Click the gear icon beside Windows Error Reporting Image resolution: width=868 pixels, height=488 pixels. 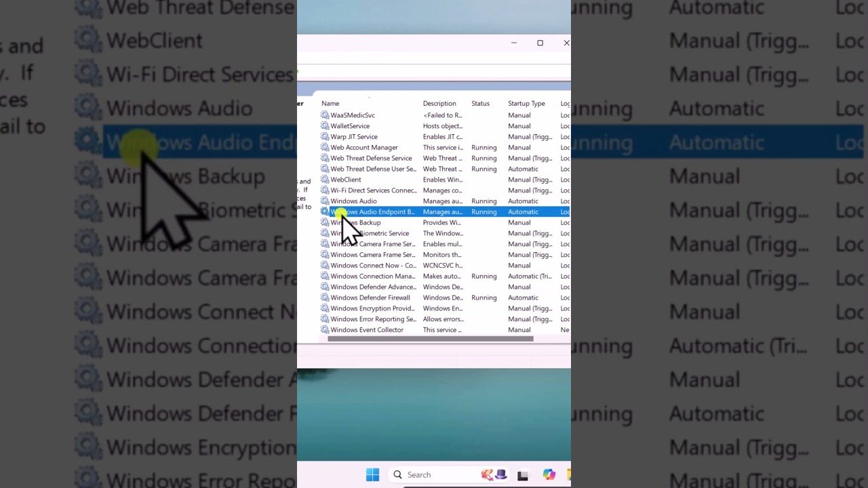[x=325, y=319]
